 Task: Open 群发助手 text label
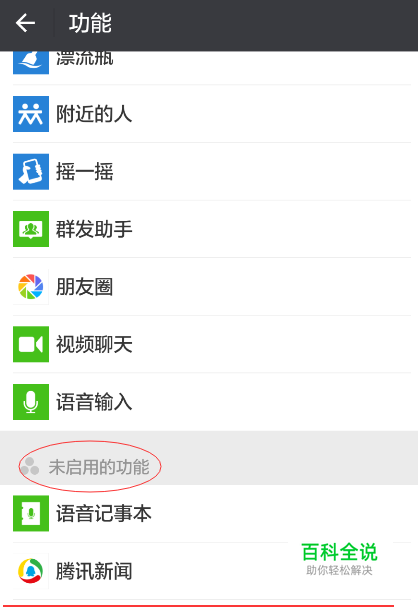(x=94, y=229)
